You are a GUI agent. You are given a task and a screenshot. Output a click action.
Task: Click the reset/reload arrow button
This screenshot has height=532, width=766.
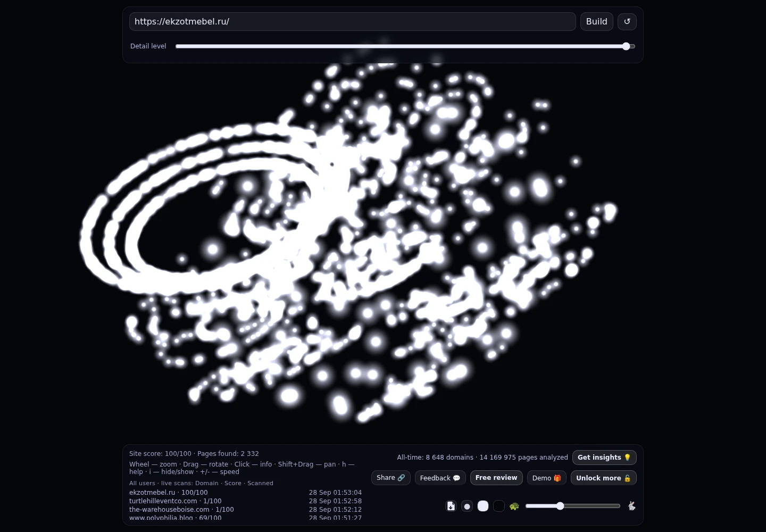pos(627,22)
